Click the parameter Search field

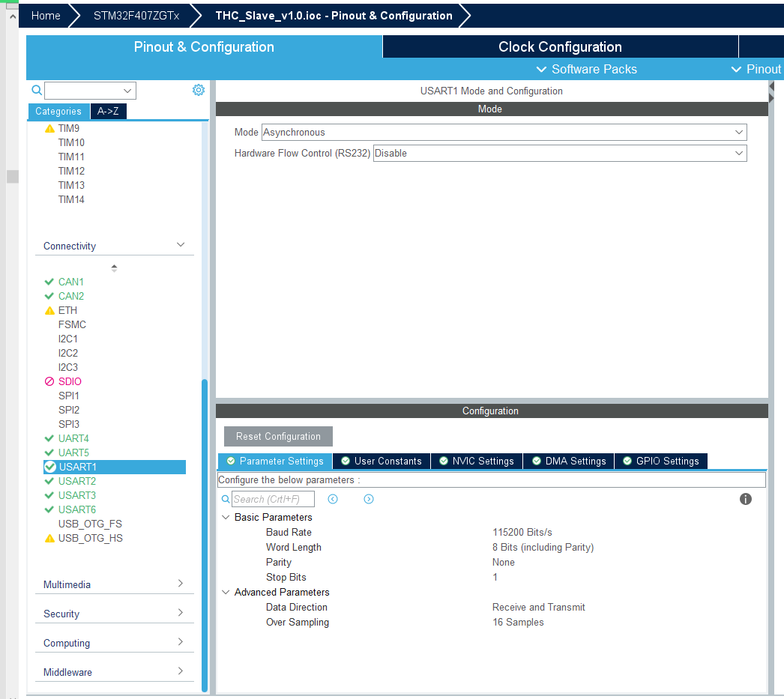pos(273,499)
